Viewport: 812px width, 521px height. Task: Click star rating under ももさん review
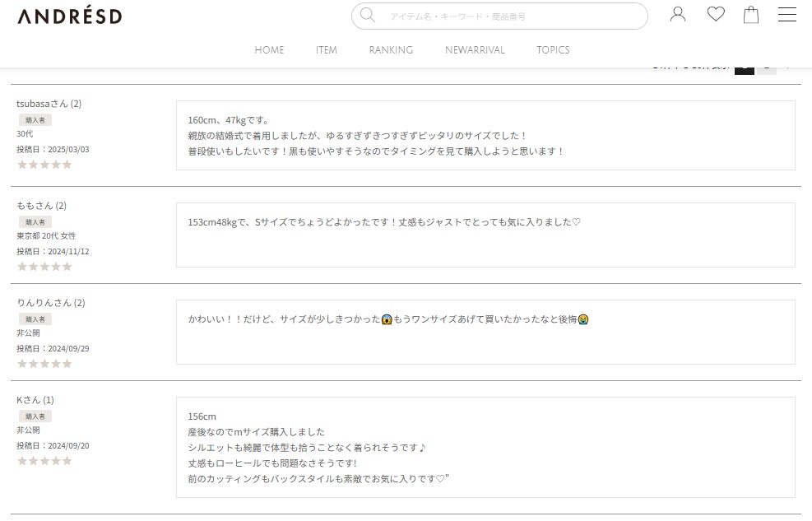[44, 267]
